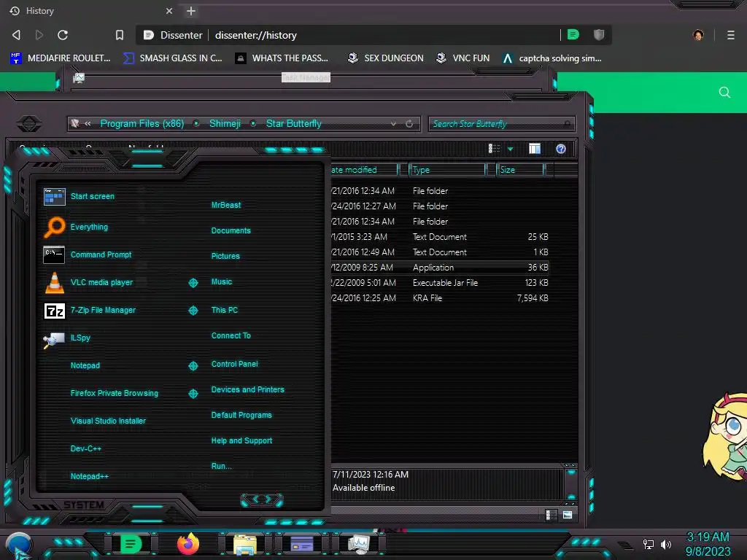Choose Run... in the start menu
The width and height of the screenshot is (747, 560).
222,466
